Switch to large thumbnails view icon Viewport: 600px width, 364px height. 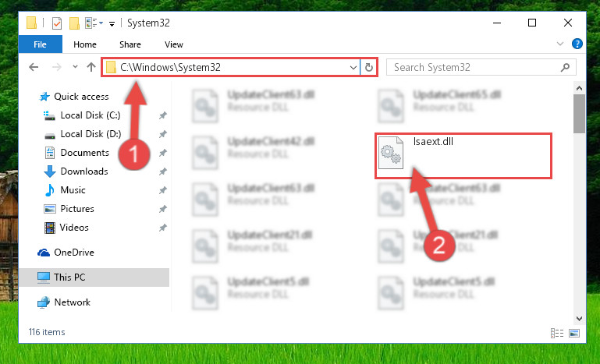click(x=574, y=333)
